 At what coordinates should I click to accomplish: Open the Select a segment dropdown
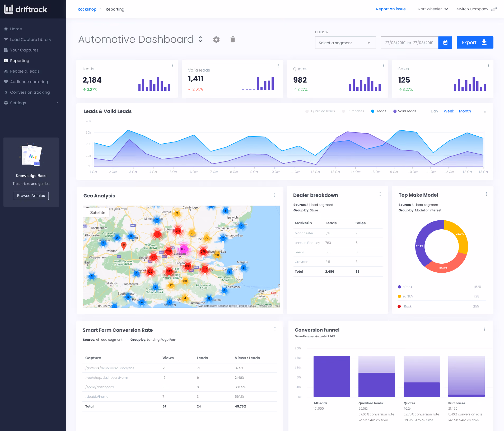[345, 43]
